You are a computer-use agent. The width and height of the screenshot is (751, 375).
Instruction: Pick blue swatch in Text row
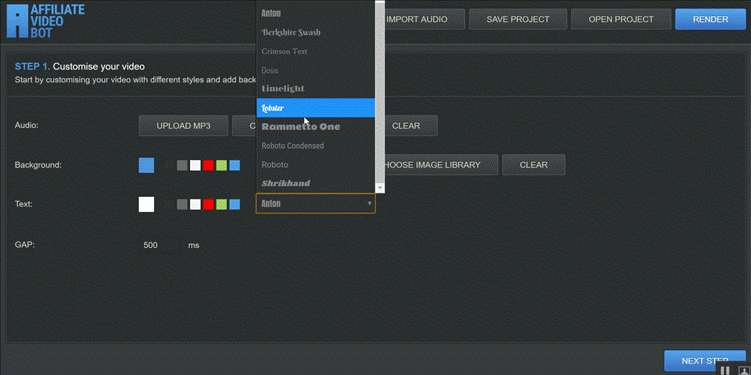pos(234,205)
